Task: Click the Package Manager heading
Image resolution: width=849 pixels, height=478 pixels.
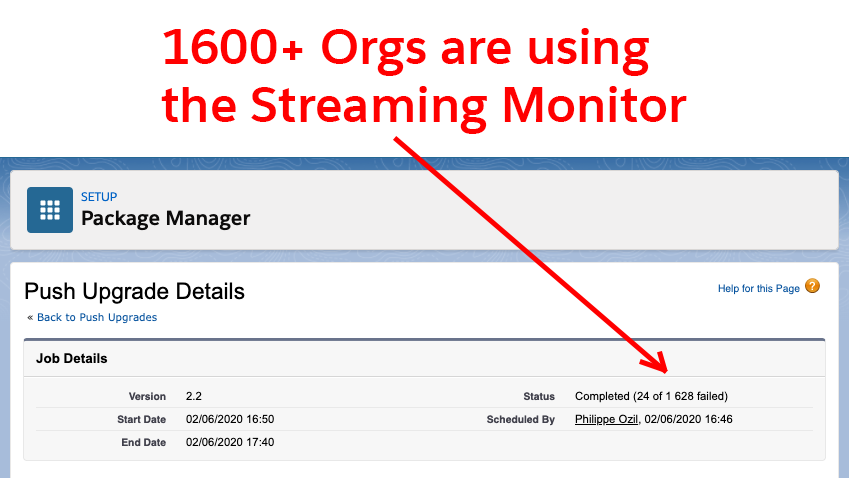Action: (166, 218)
